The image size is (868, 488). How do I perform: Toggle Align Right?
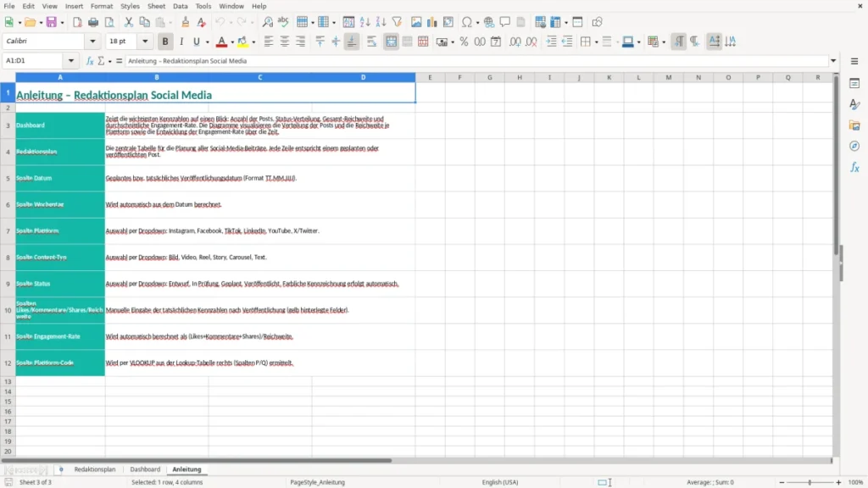click(301, 42)
